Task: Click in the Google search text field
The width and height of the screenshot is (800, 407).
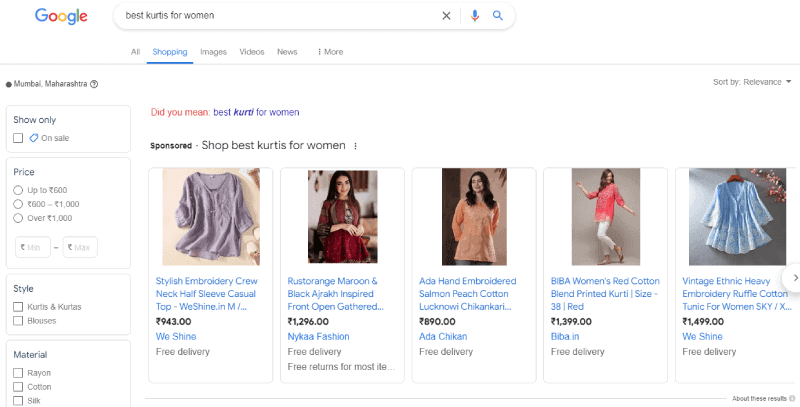Action: click(280, 15)
